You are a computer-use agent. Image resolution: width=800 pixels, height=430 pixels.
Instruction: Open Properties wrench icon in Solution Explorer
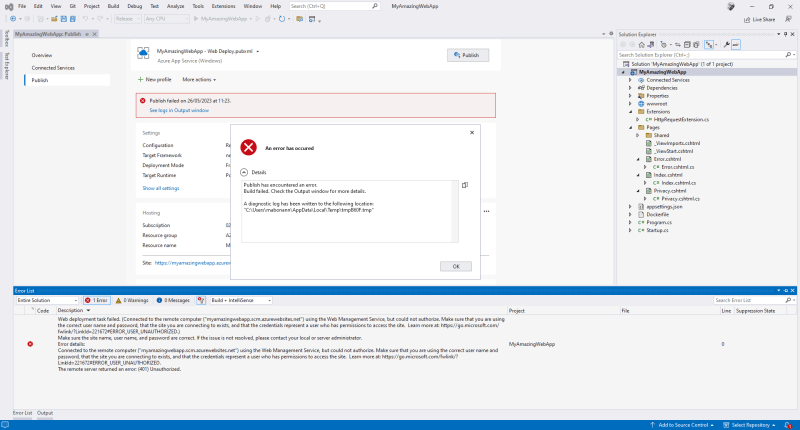click(727, 45)
